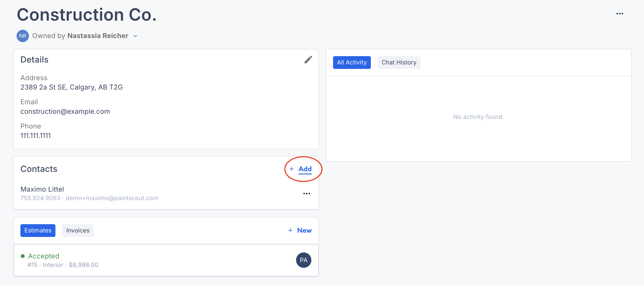Switch to the Invoices tab

click(x=78, y=230)
